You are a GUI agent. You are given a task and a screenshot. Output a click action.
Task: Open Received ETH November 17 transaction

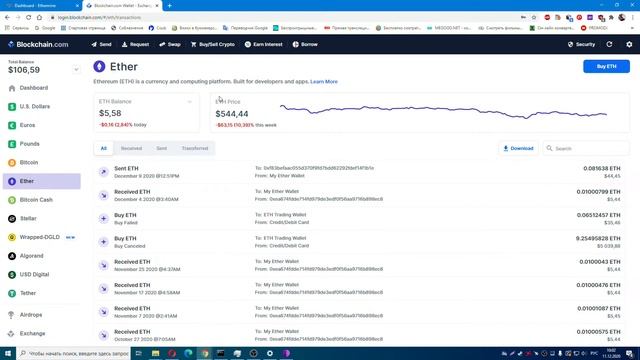pyautogui.click(x=361, y=289)
